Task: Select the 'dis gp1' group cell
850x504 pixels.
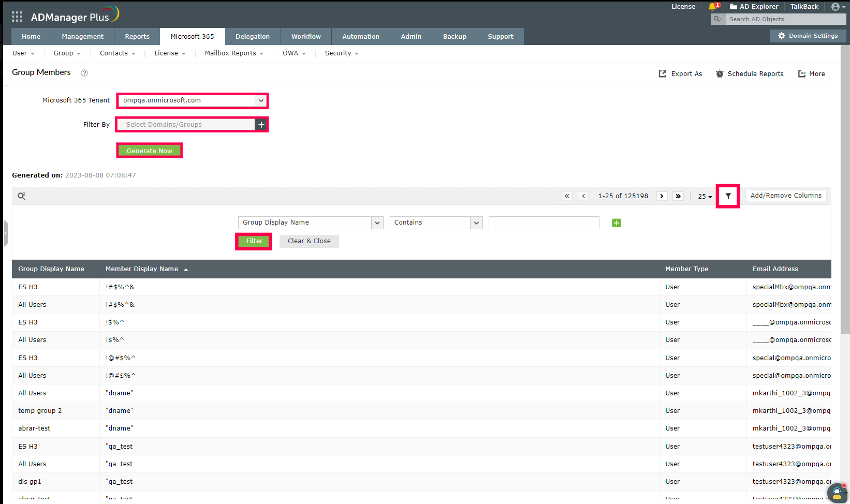Action: (30, 482)
